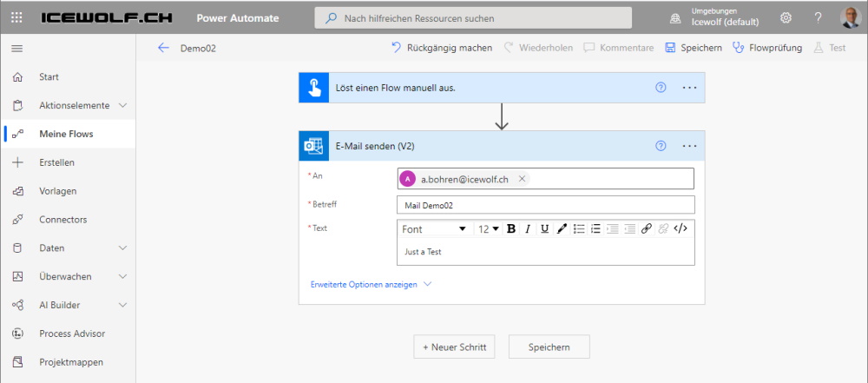Open settings gear icon
The image size is (868, 383).
(786, 17)
